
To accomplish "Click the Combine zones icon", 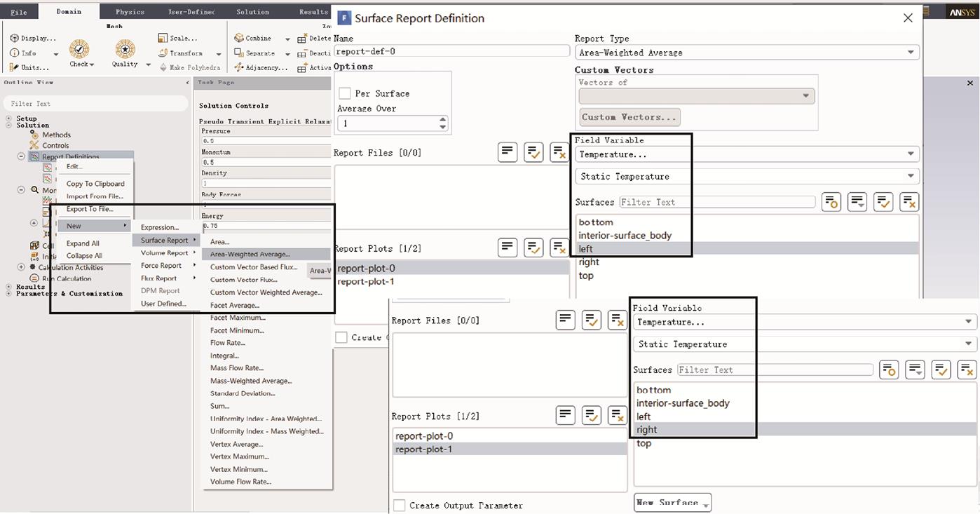I will point(239,39).
